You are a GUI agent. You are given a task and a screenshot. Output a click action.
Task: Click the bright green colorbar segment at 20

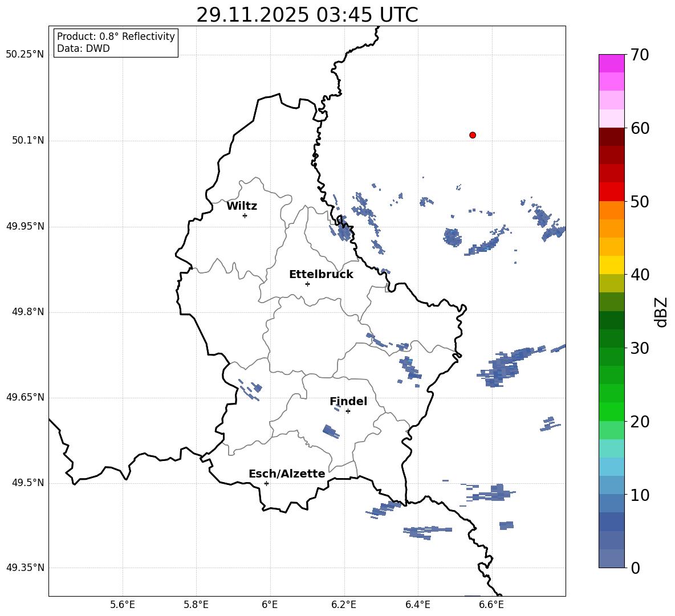click(x=612, y=411)
